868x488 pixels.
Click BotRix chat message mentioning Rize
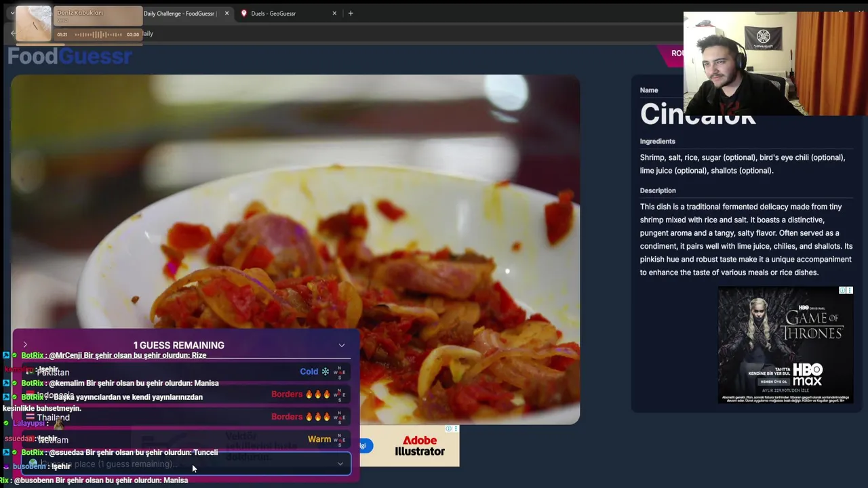pyautogui.click(x=114, y=355)
